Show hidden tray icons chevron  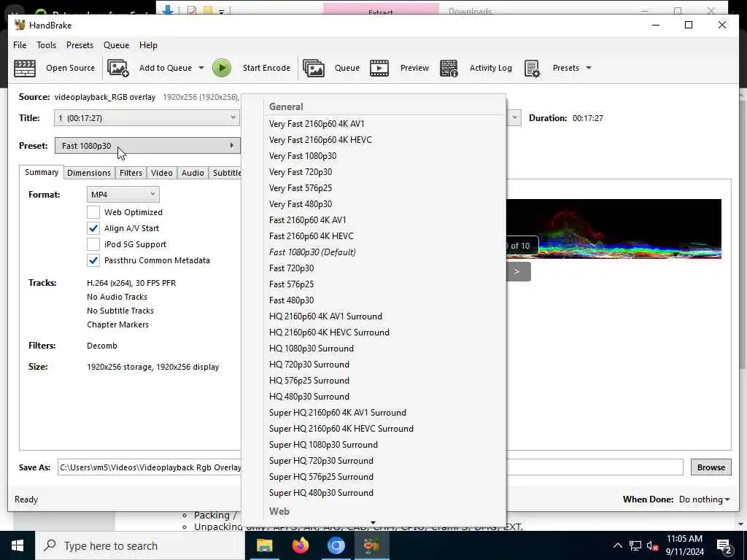(x=617, y=545)
